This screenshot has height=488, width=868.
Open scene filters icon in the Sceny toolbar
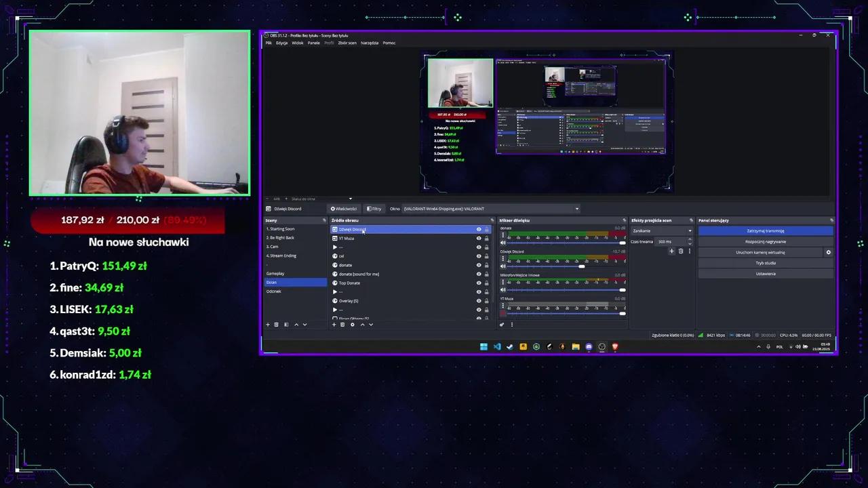[286, 325]
